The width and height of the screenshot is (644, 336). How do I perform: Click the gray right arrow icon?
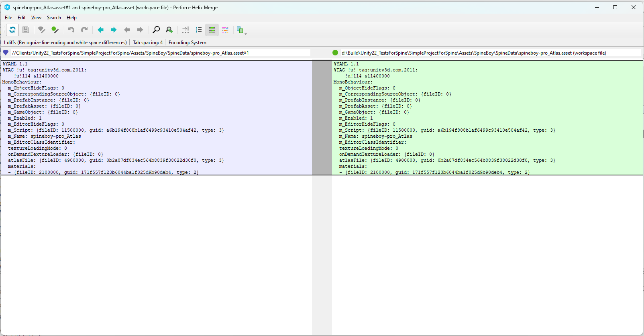pos(140,30)
